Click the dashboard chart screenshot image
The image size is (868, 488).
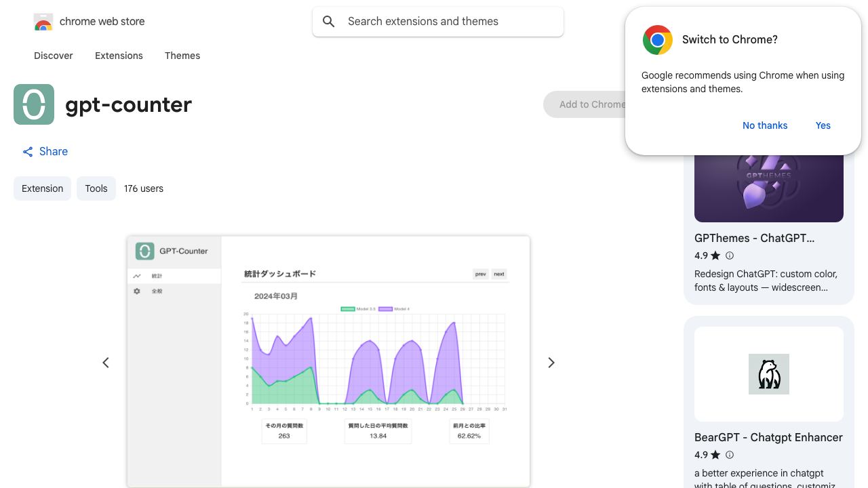(x=328, y=361)
